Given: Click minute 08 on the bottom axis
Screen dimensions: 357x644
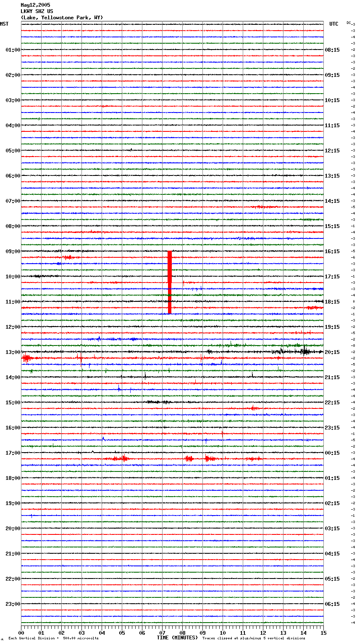Looking at the screenshot, I should [182, 633].
